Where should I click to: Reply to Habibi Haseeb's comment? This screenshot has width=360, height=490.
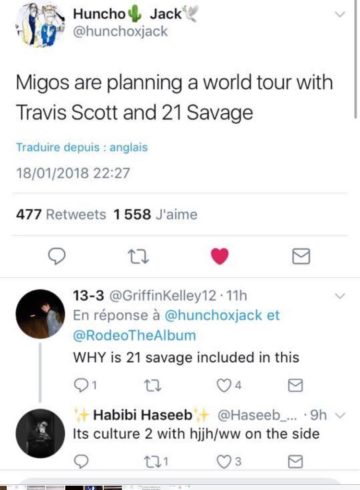[x=81, y=462]
